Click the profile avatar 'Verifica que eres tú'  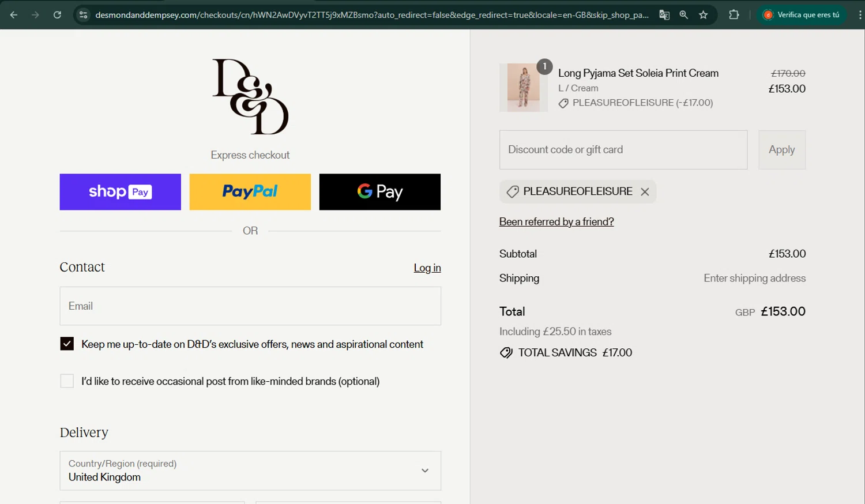click(802, 15)
